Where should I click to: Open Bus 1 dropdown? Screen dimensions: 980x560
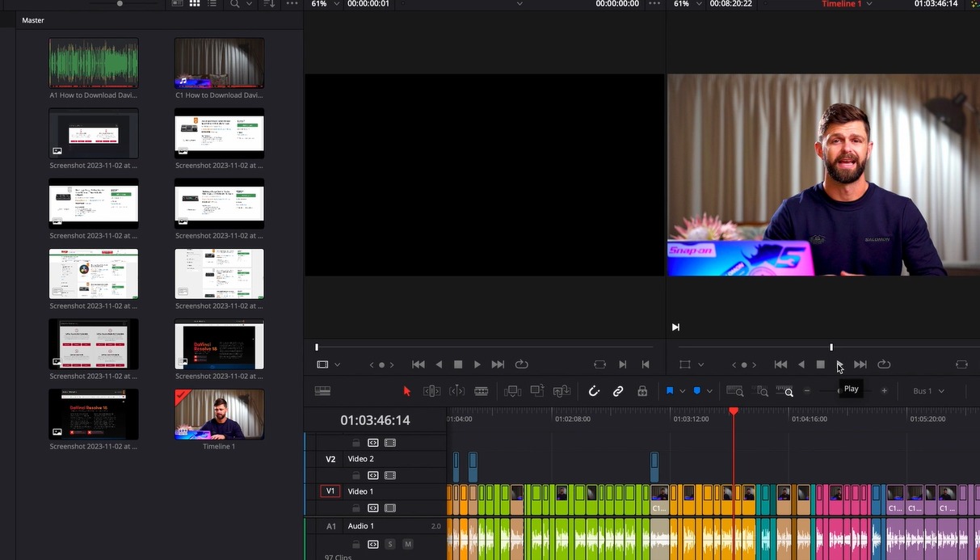coord(929,391)
